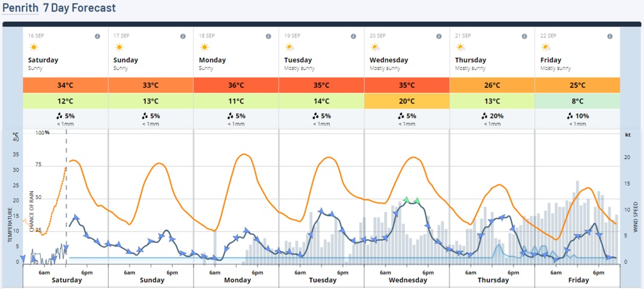Select the Sunday Sunny day header

click(x=151, y=52)
